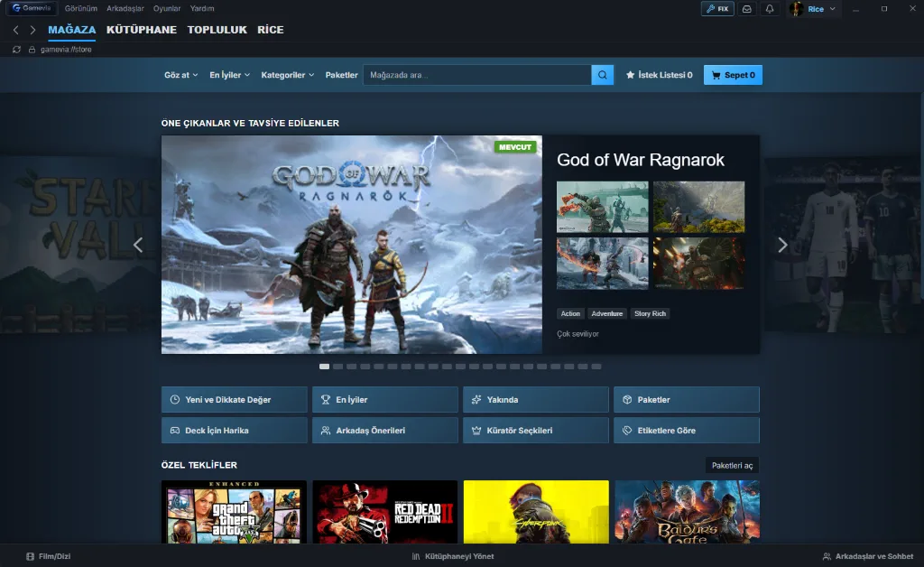Open Etiketlere Göre
The width and height of the screenshot is (924, 567).
click(x=687, y=431)
